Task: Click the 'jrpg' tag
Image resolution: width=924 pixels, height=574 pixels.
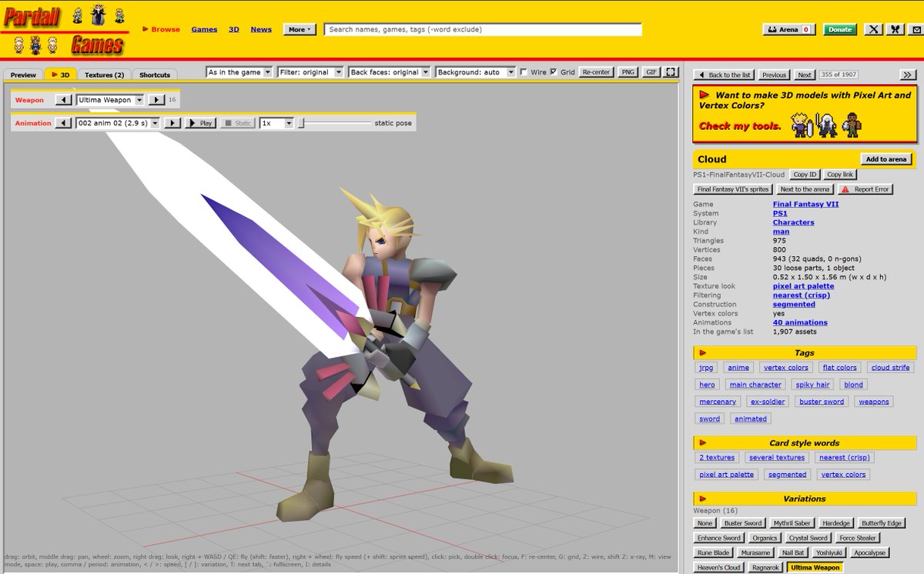Action: (707, 368)
